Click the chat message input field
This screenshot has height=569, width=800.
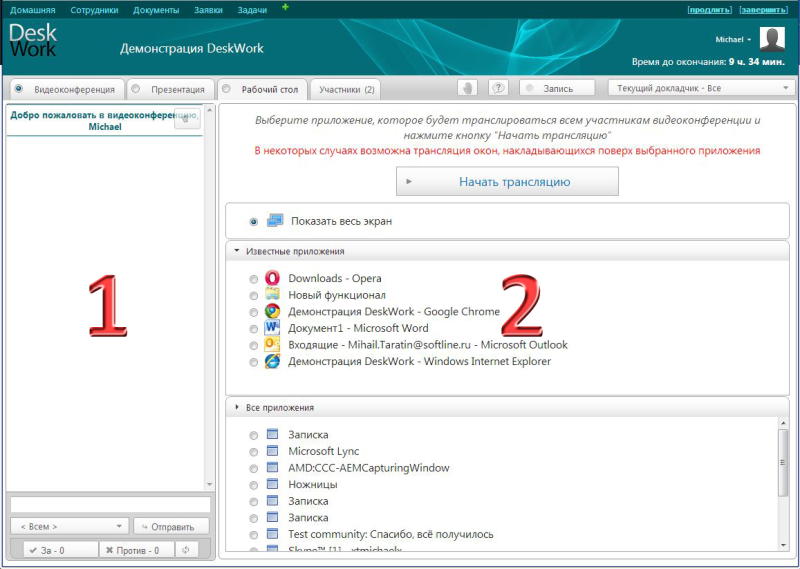(x=110, y=504)
